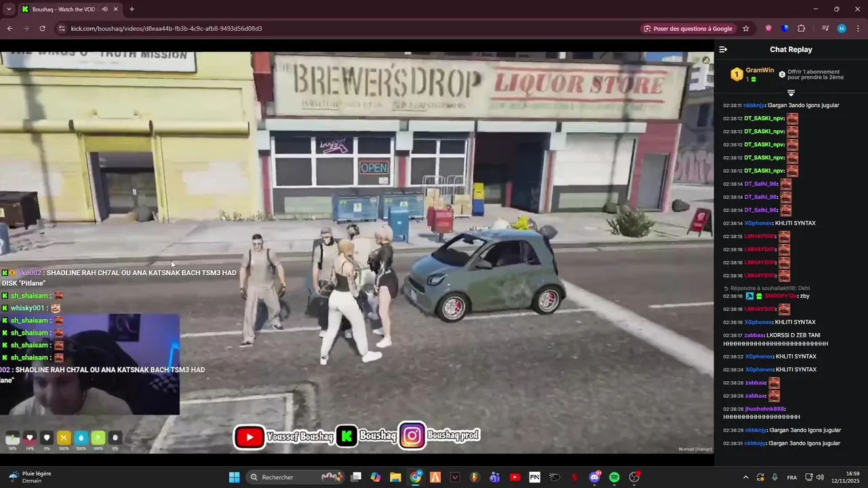This screenshot has height=488, width=868.
Task: Click username XGphonex at 02:38:14
Action: pos(758,223)
